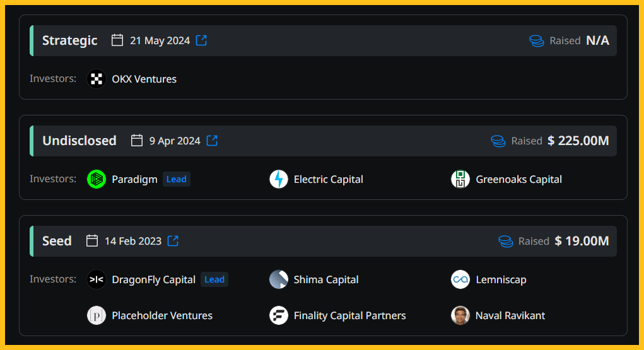Click the Lead badge next to Paradigm
Screen dimensions: 644x350
point(177,179)
